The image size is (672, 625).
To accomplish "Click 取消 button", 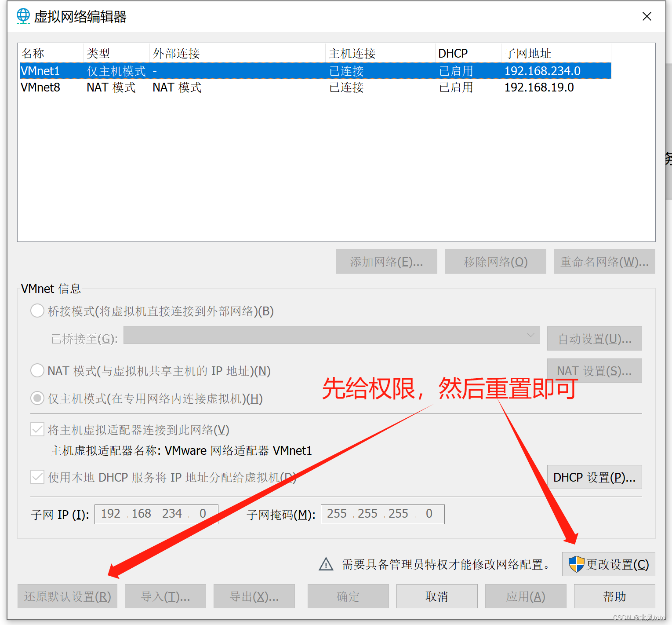I will [x=437, y=596].
